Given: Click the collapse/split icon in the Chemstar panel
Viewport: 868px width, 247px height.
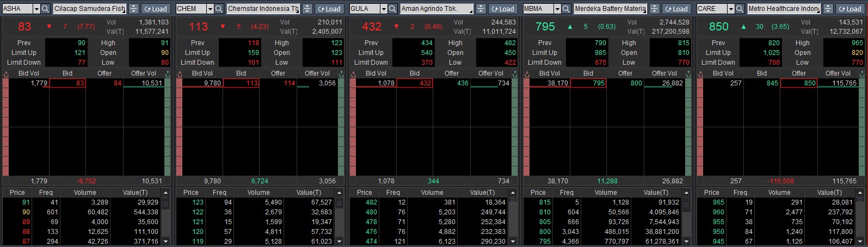Looking at the screenshot, I should click(307, 9).
